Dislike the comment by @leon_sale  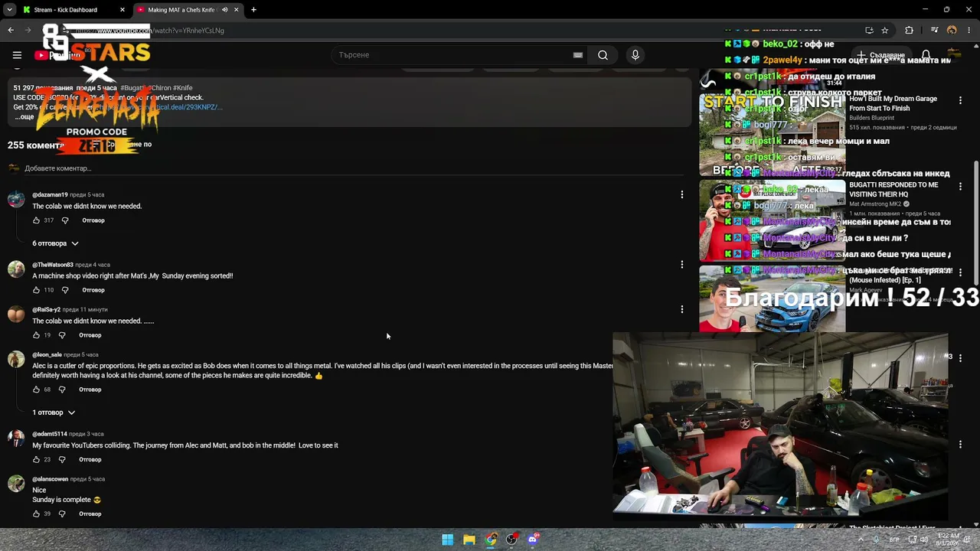tap(62, 390)
